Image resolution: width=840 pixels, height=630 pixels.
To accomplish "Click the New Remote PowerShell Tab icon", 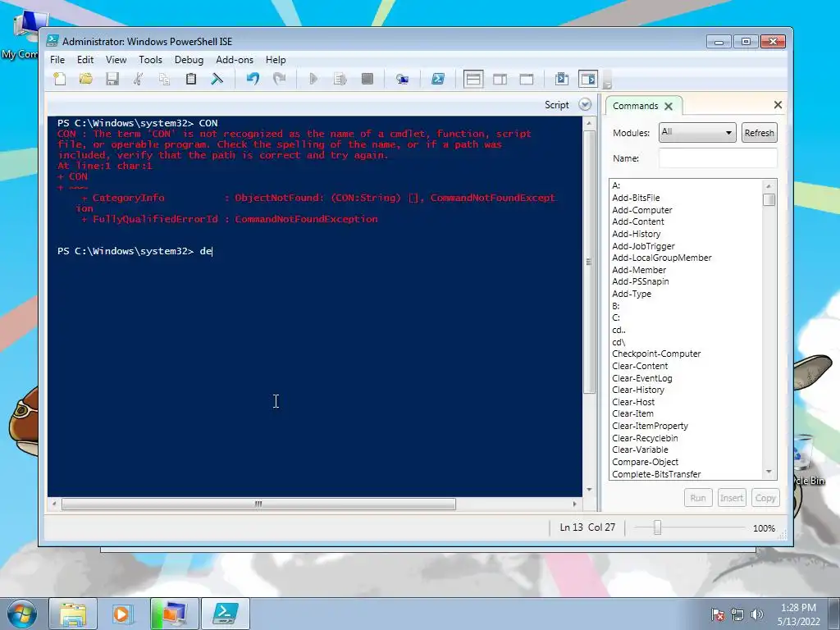I will 402,80.
